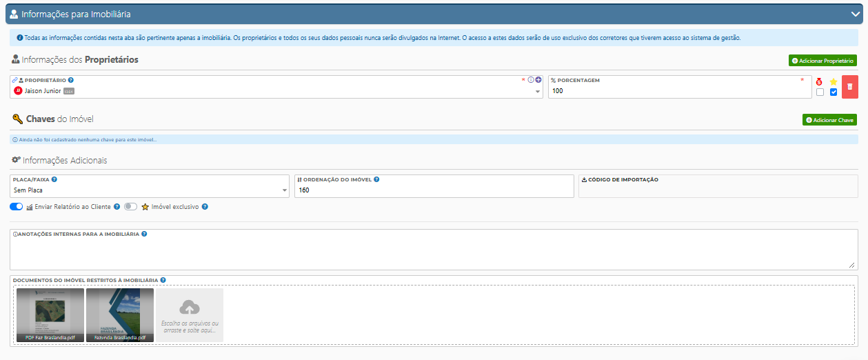Open the Fazenda Brasilandia.pdf thumbnail
This screenshot has height=360, width=868.
tap(120, 314)
